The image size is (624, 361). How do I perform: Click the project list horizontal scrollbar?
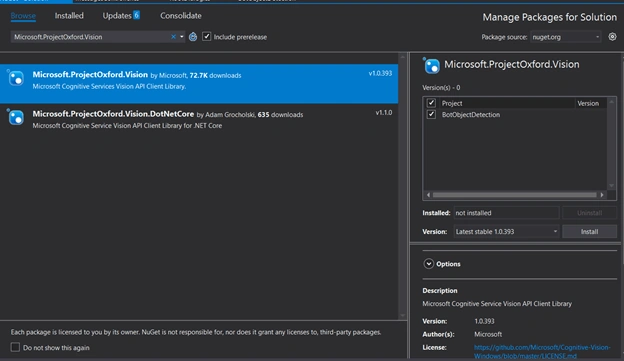click(515, 195)
